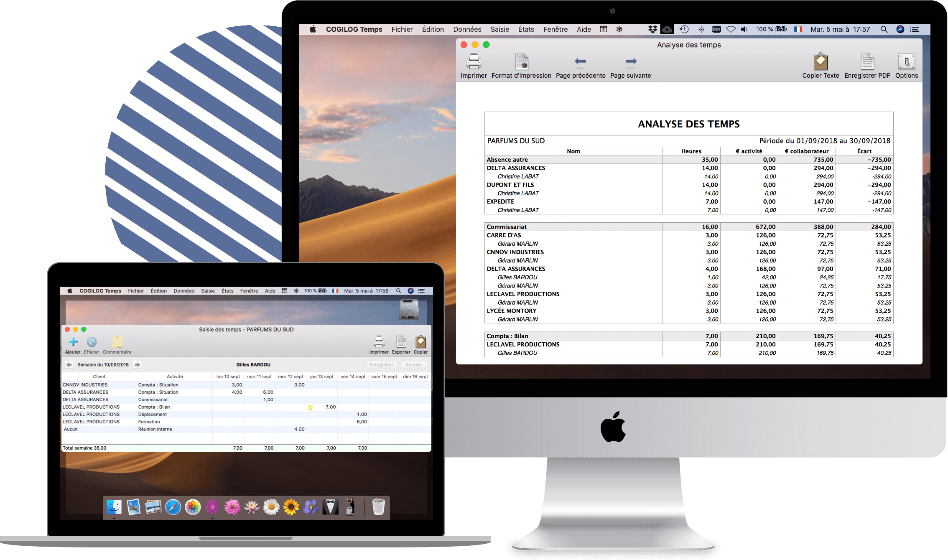The height and width of the screenshot is (560, 948).
Task: Open the Saisie menu on iMac
Action: point(500,29)
